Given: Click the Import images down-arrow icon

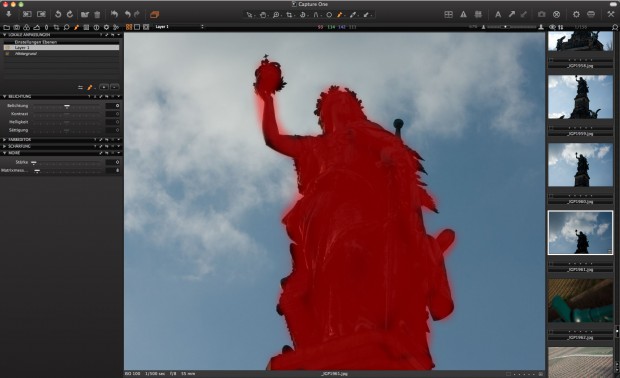Looking at the screenshot, I should tap(9, 14).
